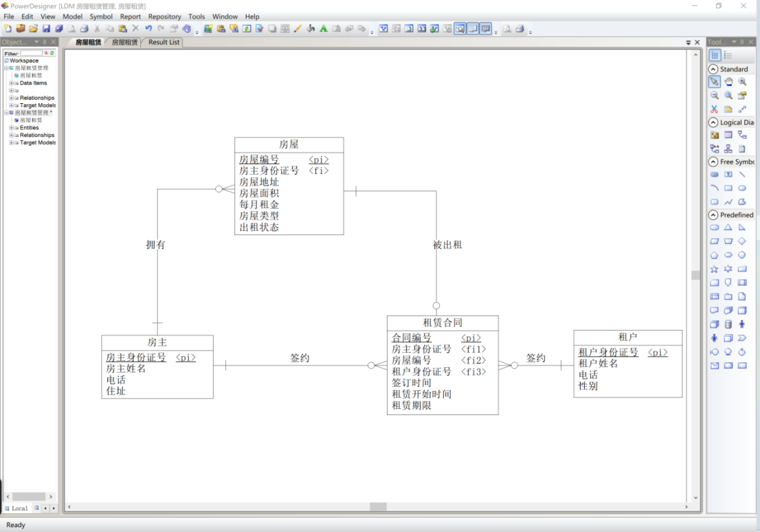Click the New Model toolbar icon
The height and width of the screenshot is (532, 760).
[8, 29]
